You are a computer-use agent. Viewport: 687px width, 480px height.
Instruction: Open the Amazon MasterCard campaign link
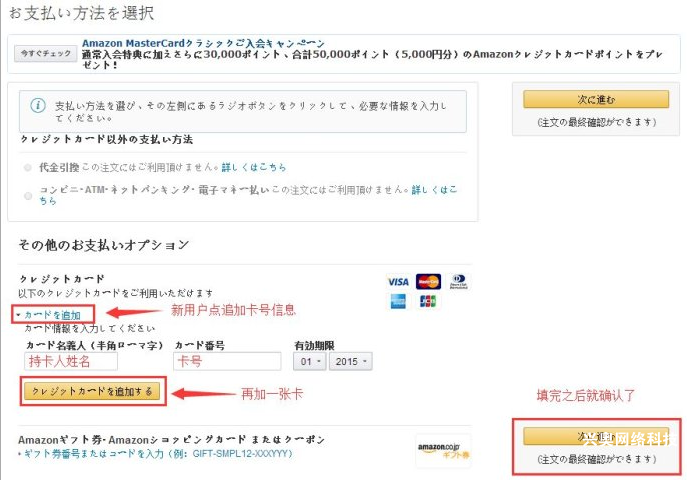pyautogui.click(x=203, y=43)
